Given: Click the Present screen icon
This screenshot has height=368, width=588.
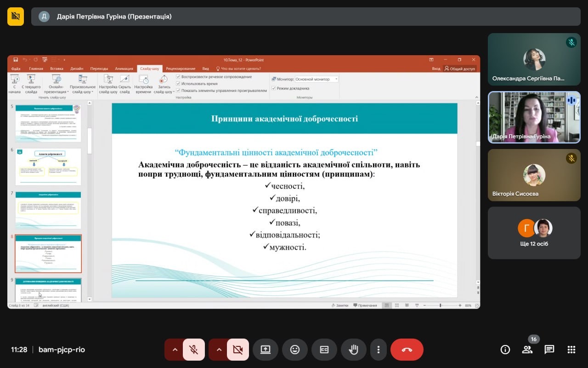Looking at the screenshot, I should pos(266,350).
